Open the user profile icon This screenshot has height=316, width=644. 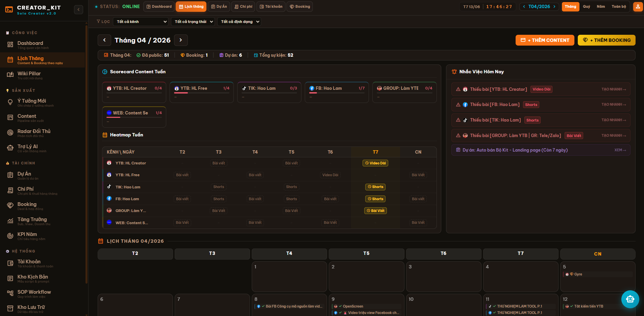pos(638,6)
